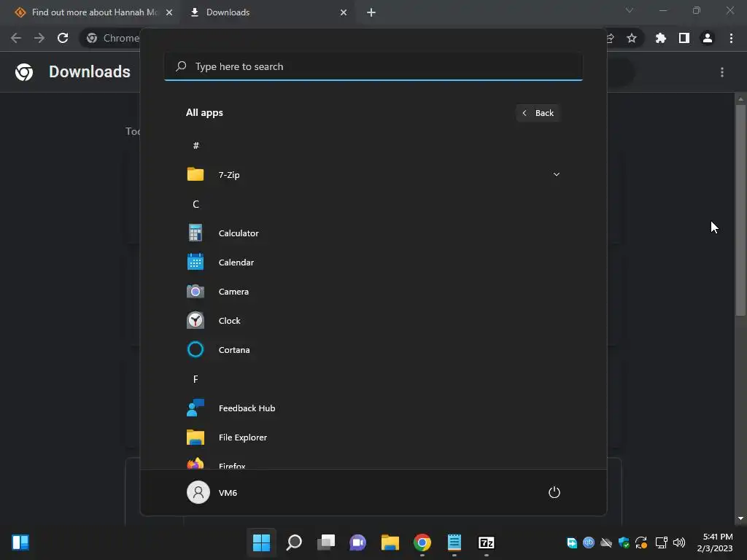Open the clock and date flyout
This screenshot has height=560, width=747.
715,542
